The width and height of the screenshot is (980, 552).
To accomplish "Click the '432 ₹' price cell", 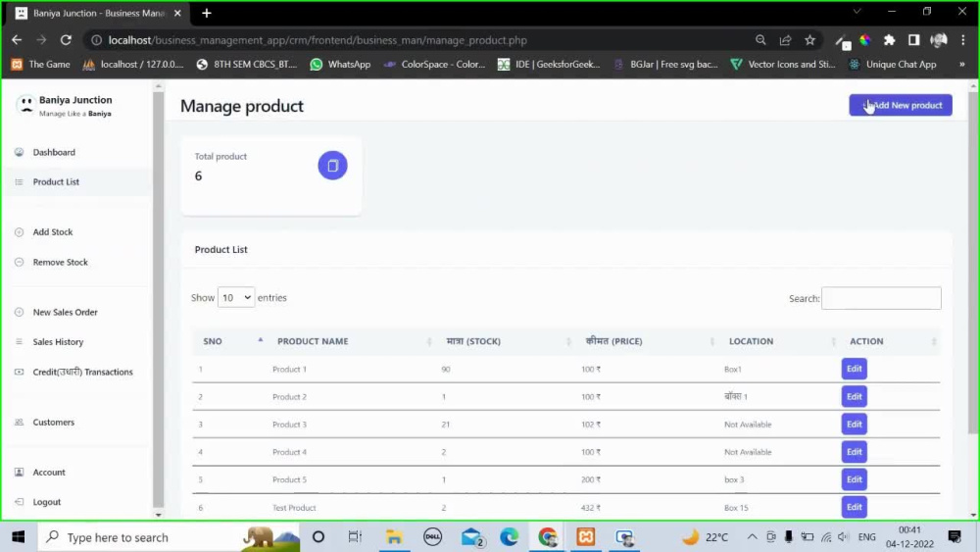I will click(591, 508).
